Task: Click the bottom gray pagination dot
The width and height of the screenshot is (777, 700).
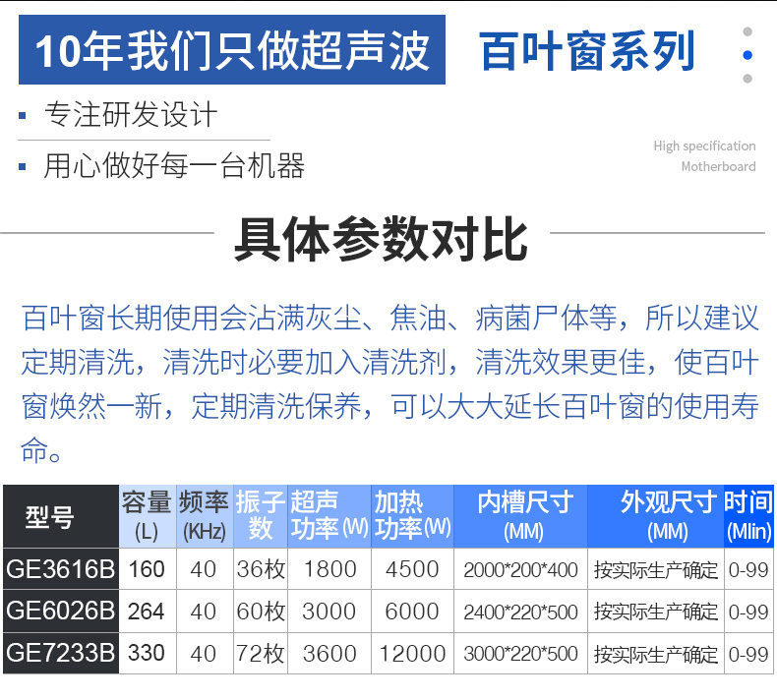Action: click(x=747, y=79)
